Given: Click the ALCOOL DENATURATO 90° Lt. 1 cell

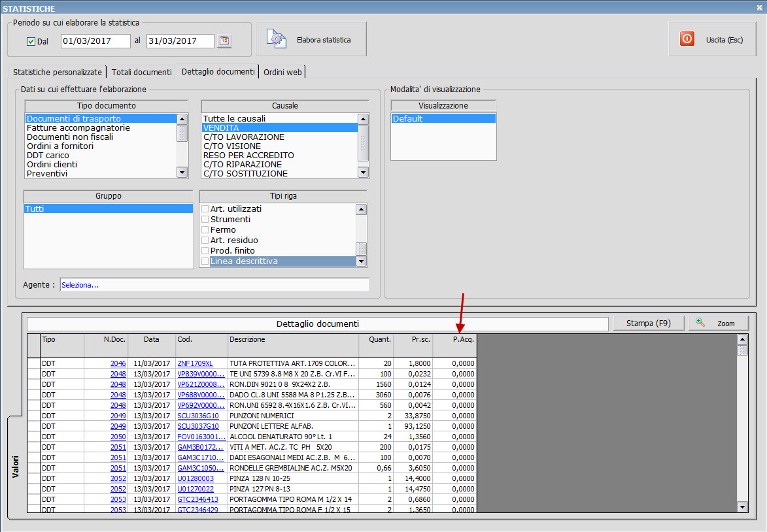Looking at the screenshot, I should click(x=293, y=437).
